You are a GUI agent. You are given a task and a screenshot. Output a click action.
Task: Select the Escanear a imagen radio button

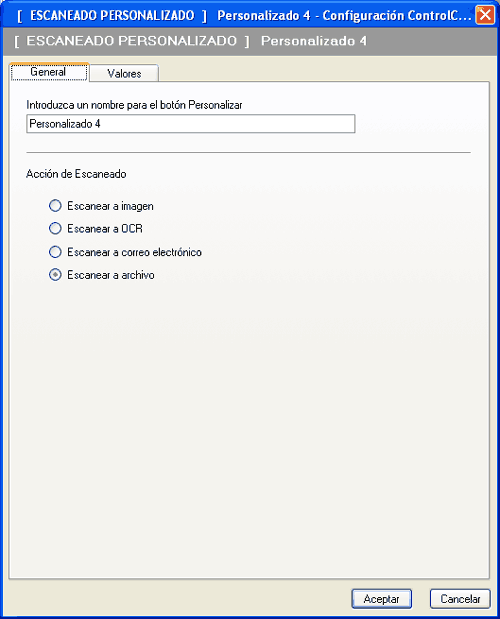[55, 206]
